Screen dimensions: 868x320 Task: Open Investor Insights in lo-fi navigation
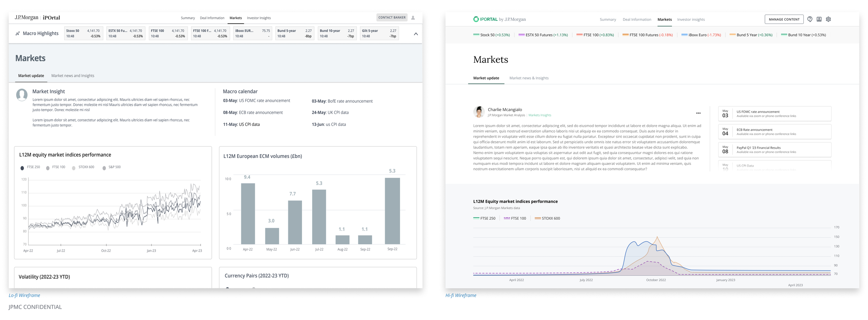(x=259, y=18)
